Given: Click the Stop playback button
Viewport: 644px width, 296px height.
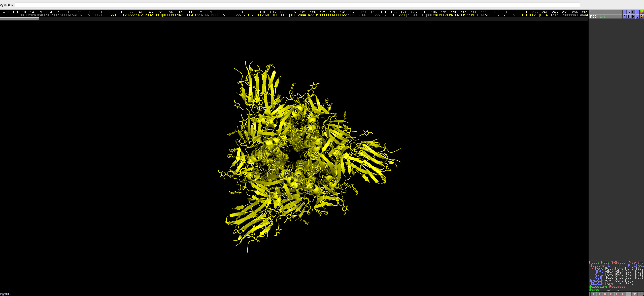Looking at the screenshot, I should click(605, 294).
